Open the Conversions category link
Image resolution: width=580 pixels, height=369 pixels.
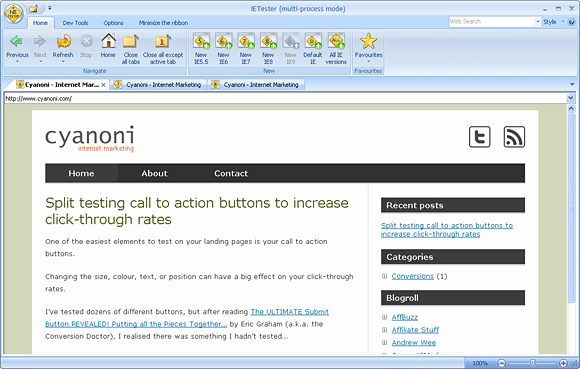[412, 276]
